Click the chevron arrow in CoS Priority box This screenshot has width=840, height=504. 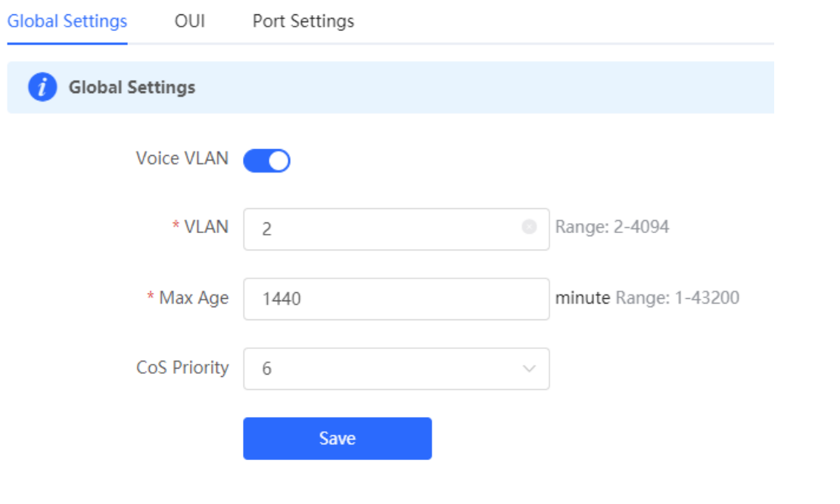529,369
